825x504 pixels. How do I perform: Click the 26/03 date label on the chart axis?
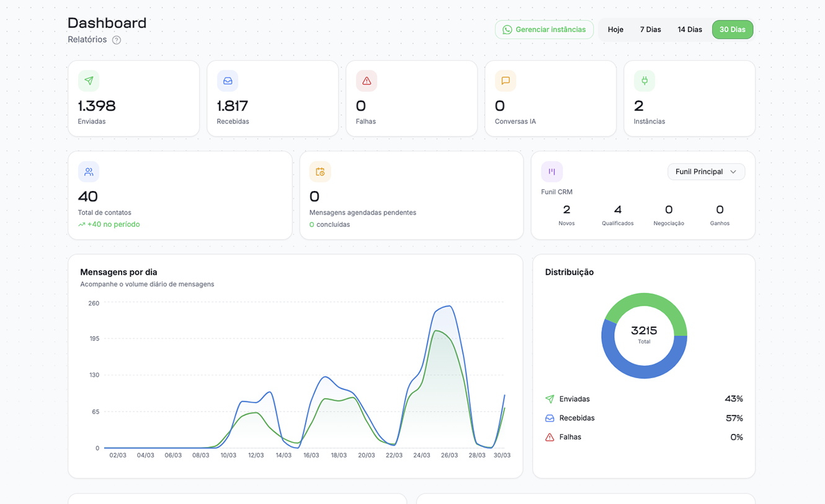449,455
